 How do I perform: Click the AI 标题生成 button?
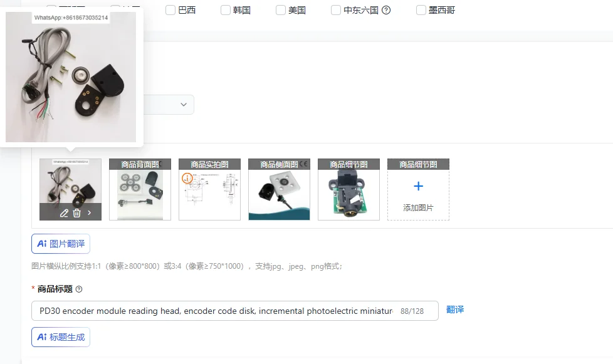click(61, 337)
